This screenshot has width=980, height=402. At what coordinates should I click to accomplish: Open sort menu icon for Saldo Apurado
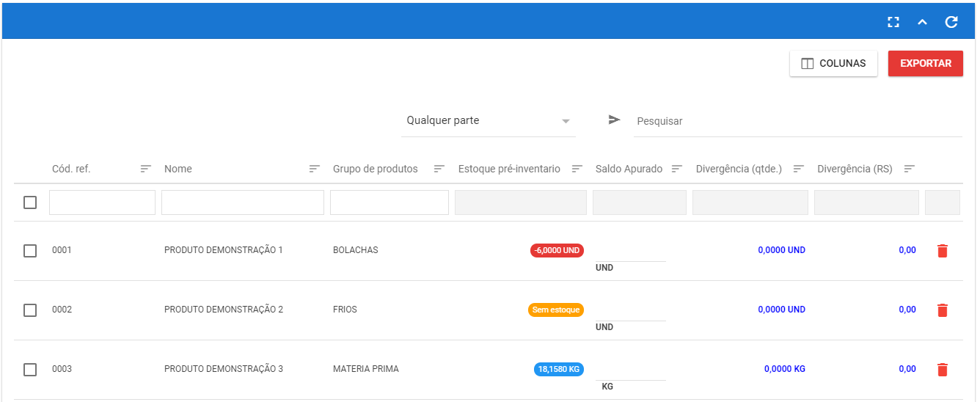click(x=677, y=169)
